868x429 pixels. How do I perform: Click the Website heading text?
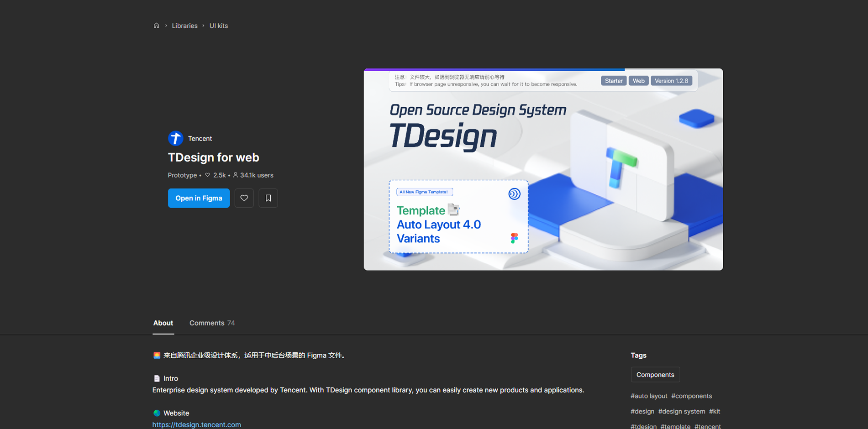point(176,413)
